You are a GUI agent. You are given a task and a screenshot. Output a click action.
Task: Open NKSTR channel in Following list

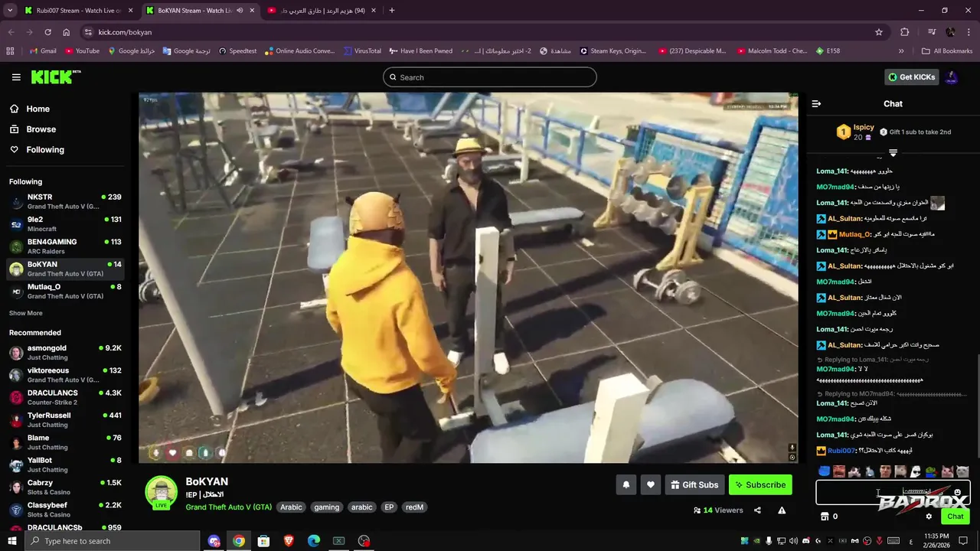[x=65, y=201]
